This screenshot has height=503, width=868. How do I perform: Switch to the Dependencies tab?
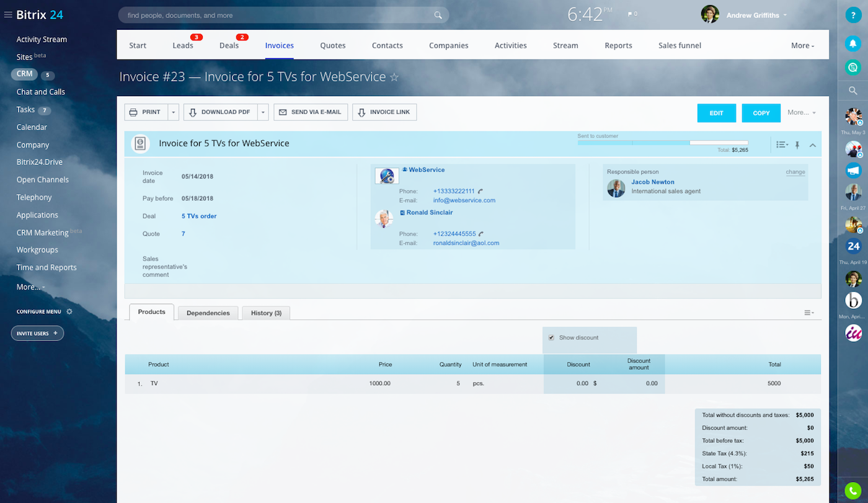(x=208, y=313)
